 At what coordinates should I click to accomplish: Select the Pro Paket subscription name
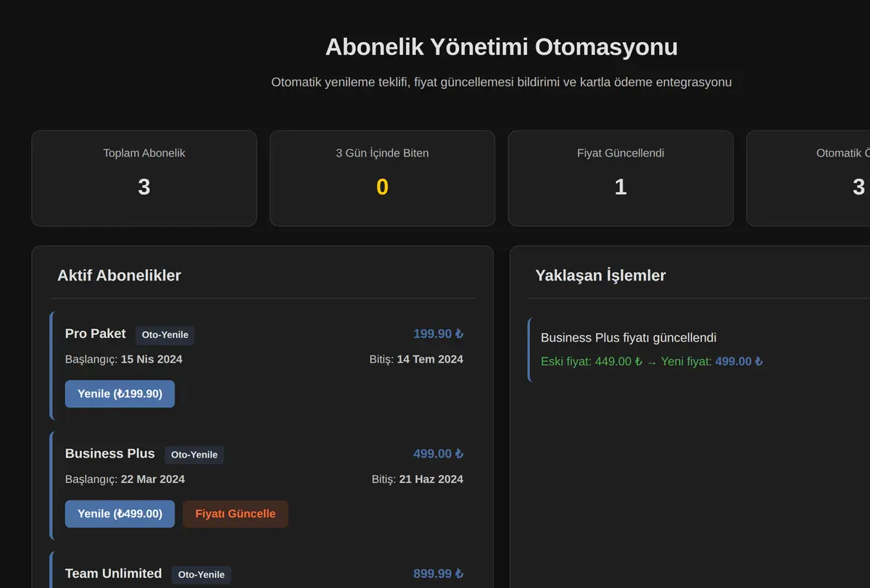[96, 334]
